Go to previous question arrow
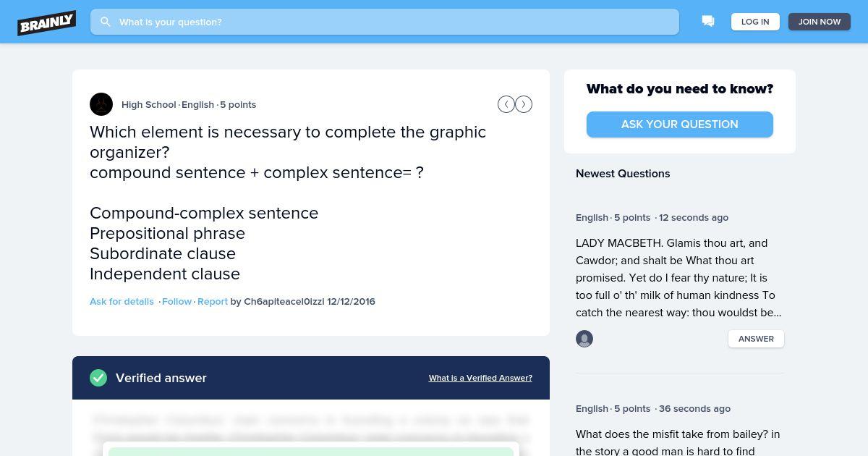This screenshot has height=456, width=868. pyautogui.click(x=506, y=104)
